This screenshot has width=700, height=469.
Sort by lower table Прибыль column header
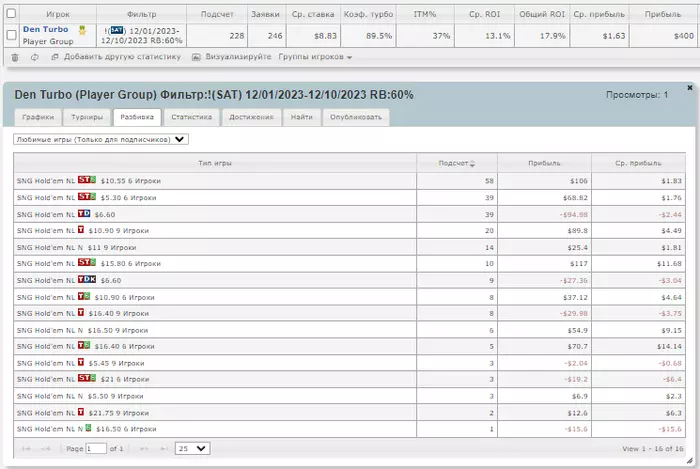pos(544,163)
